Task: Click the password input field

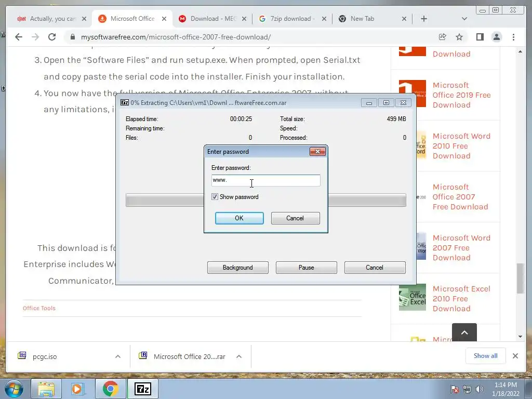Action: tap(265, 180)
